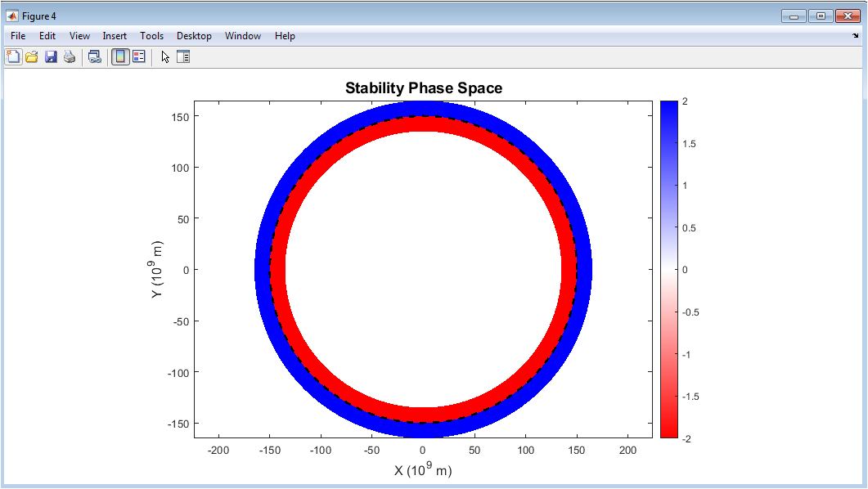Screen dimensions: 868x489
Task: Open the Desktop menu
Action: pyautogui.click(x=194, y=36)
